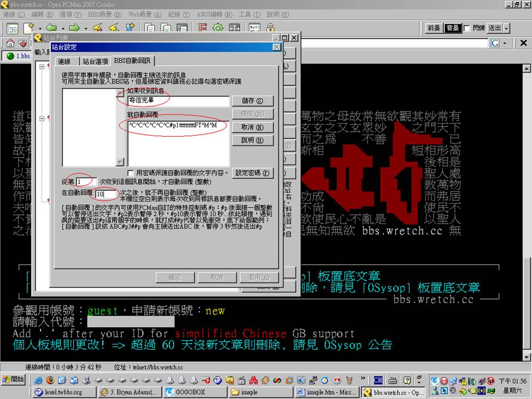This screenshot has width=532, height=399.
Task: Open dropdown arrow beside the new connection icon
Action: pyautogui.click(x=40, y=28)
